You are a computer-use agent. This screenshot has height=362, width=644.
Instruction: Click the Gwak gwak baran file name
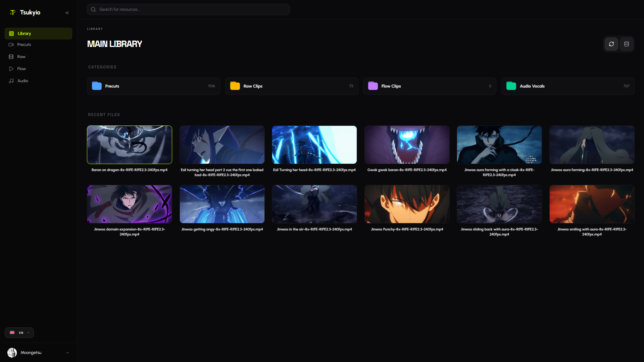coord(407,170)
